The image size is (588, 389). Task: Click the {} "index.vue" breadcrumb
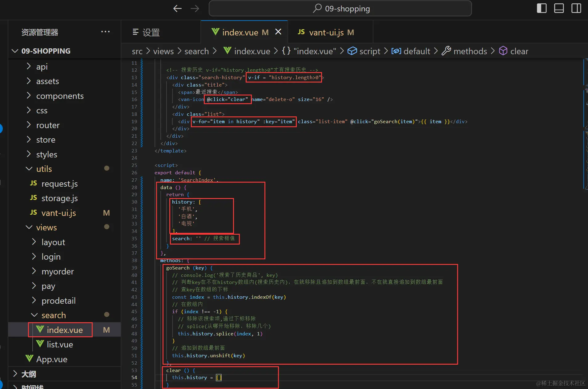pos(309,51)
